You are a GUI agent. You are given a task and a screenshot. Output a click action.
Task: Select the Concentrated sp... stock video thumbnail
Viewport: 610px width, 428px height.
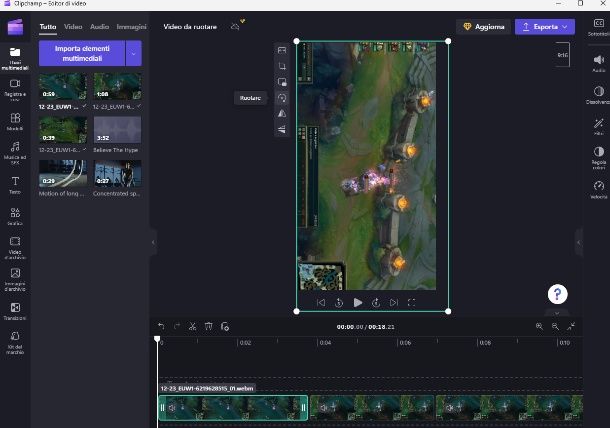pos(117,173)
